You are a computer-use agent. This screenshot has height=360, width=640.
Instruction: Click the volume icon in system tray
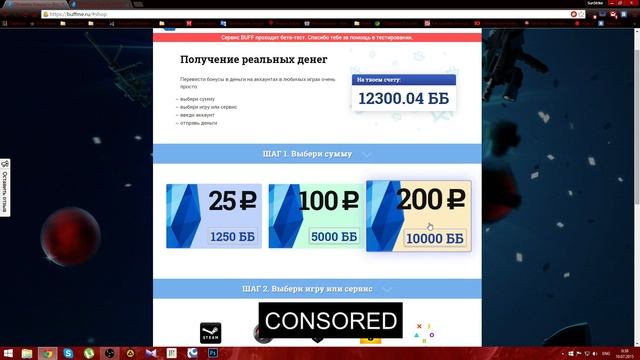[x=595, y=353]
